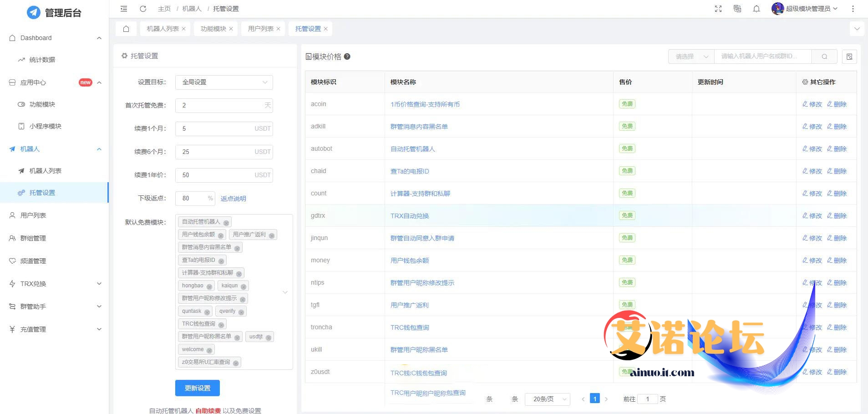Viewport: 868px width, 414px height.
Task: Click the search magnifier button
Action: 824,56
